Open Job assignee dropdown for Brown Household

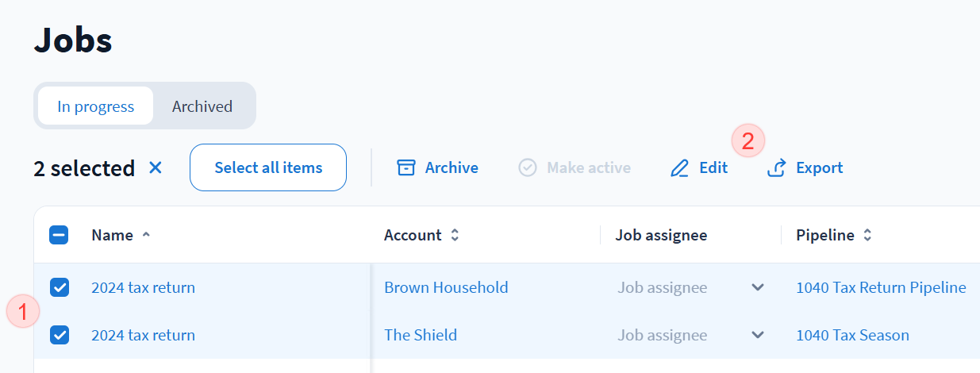(758, 287)
